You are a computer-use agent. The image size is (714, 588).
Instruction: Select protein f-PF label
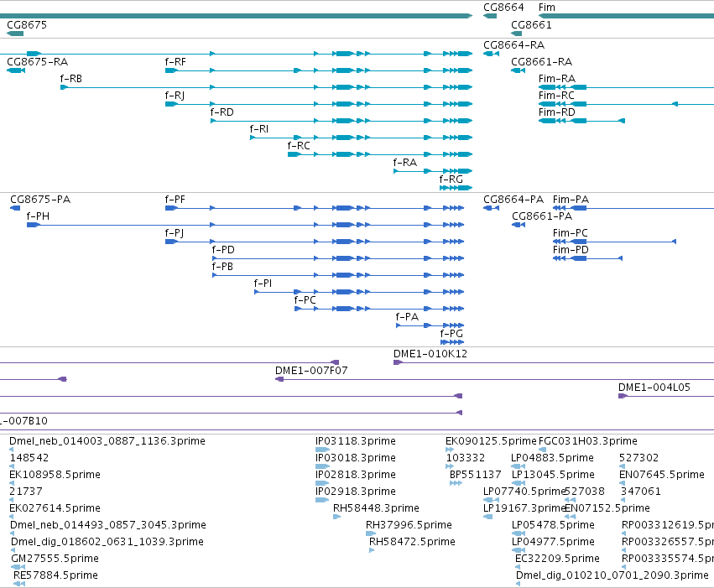(175, 200)
